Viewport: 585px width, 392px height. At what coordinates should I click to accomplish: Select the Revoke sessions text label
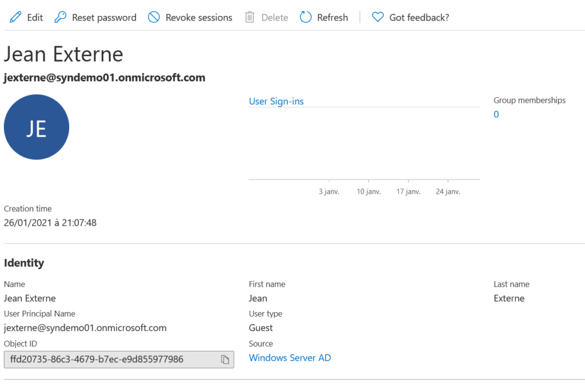tap(199, 18)
